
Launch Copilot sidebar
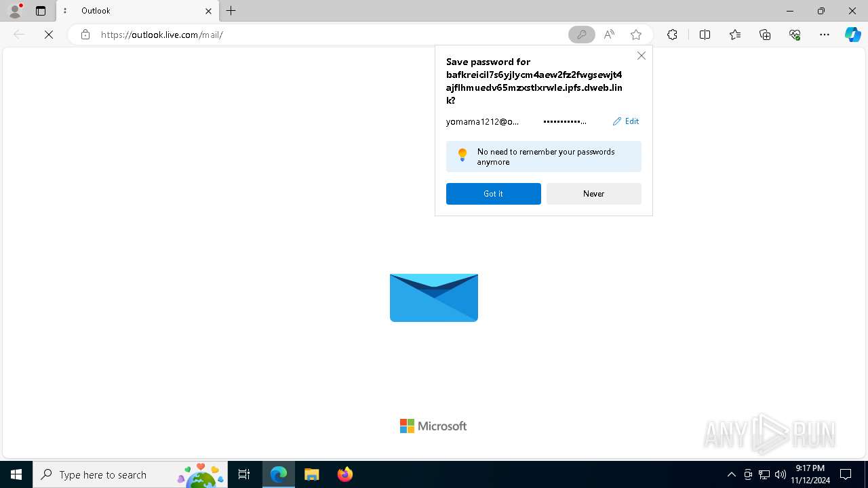852,35
